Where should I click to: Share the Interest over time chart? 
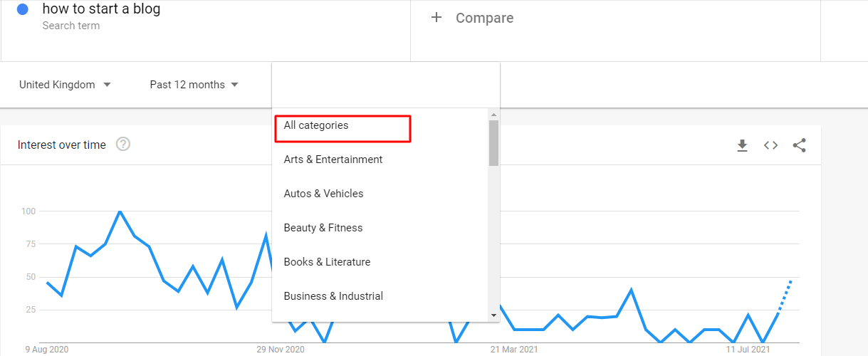click(x=799, y=145)
